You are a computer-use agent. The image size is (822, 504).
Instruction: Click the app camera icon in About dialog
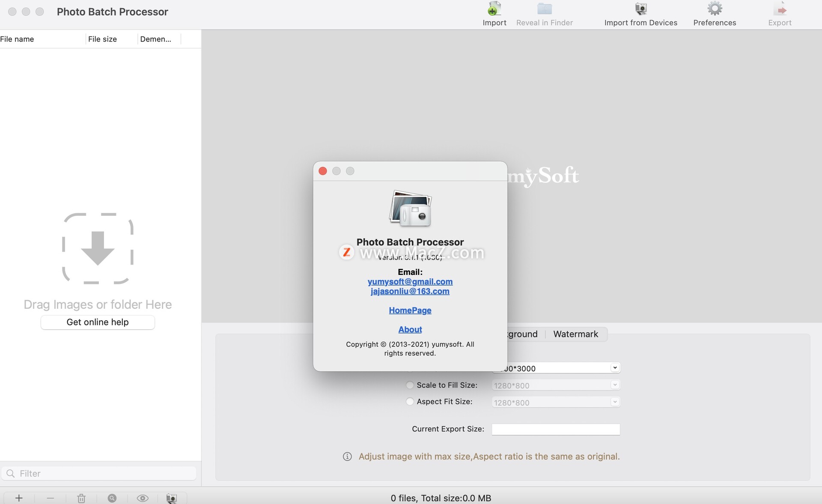click(x=410, y=209)
